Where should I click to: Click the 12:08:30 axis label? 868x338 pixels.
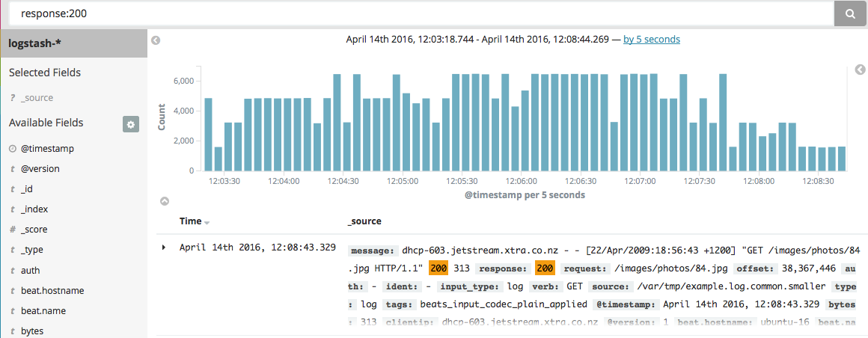click(819, 181)
